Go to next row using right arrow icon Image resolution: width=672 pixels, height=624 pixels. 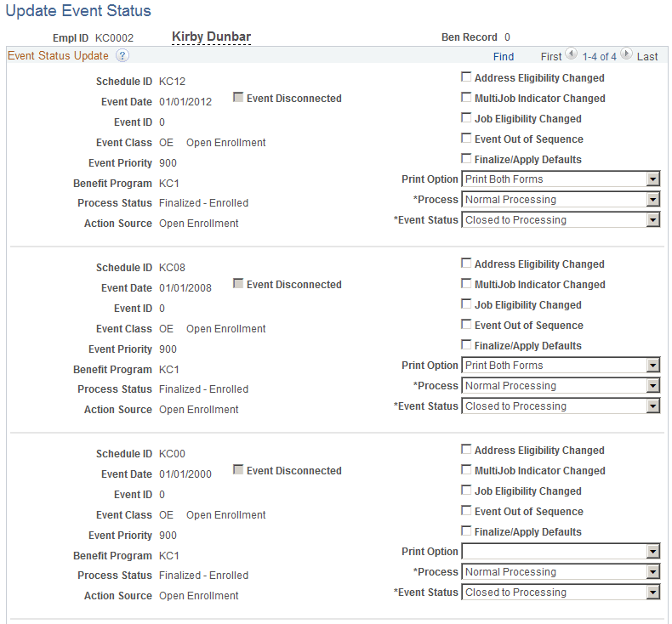[626, 54]
